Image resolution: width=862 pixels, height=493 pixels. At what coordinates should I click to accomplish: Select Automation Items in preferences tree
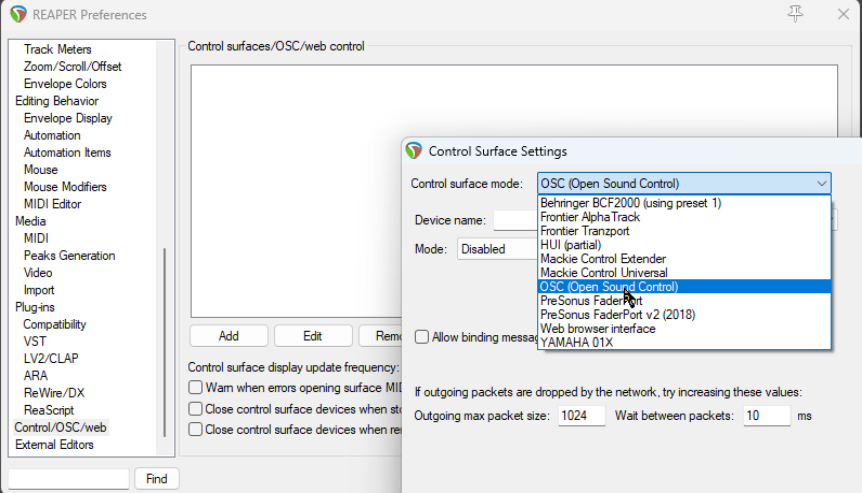coord(67,152)
